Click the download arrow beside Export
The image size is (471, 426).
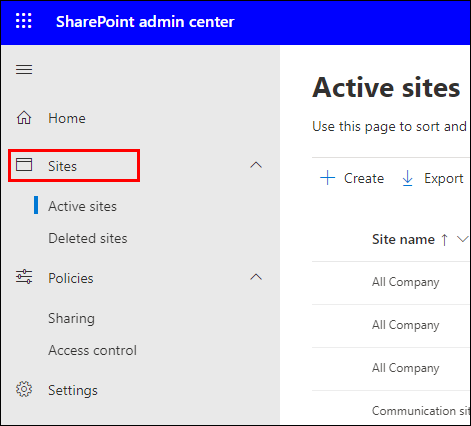[x=407, y=178]
